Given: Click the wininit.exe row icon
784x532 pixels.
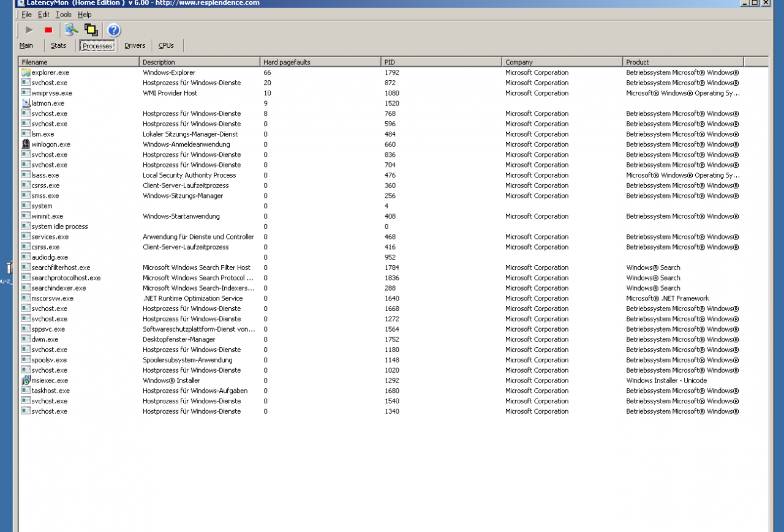Looking at the screenshot, I should (26, 215).
